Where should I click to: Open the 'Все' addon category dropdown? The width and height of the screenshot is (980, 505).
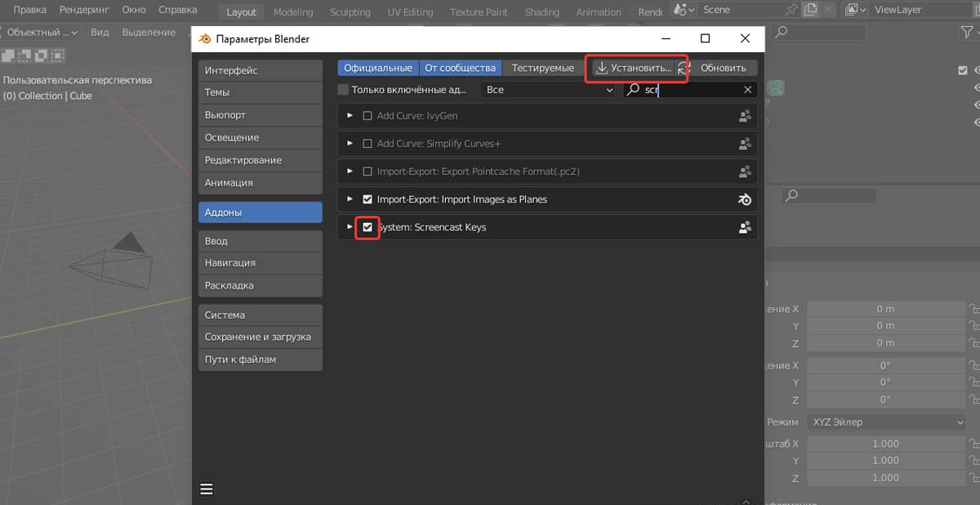pos(548,90)
